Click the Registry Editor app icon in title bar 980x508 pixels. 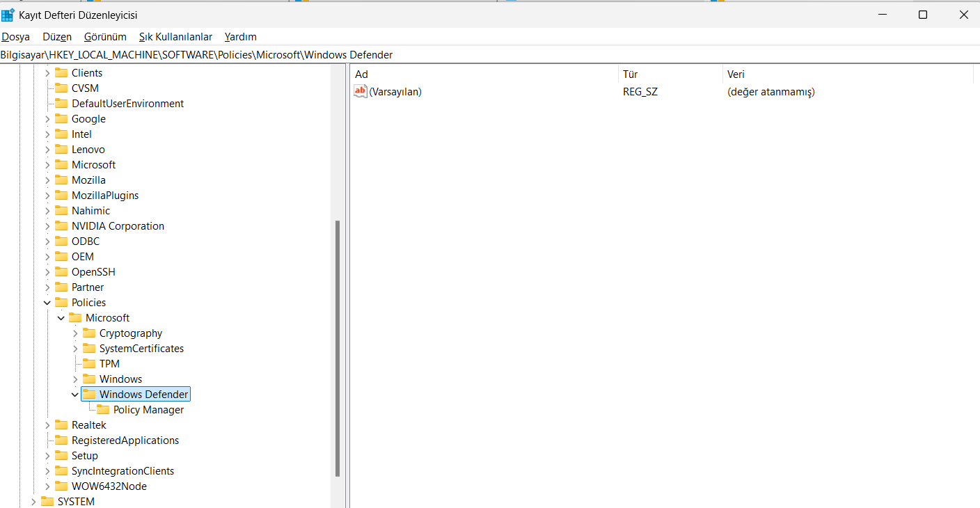click(x=8, y=15)
